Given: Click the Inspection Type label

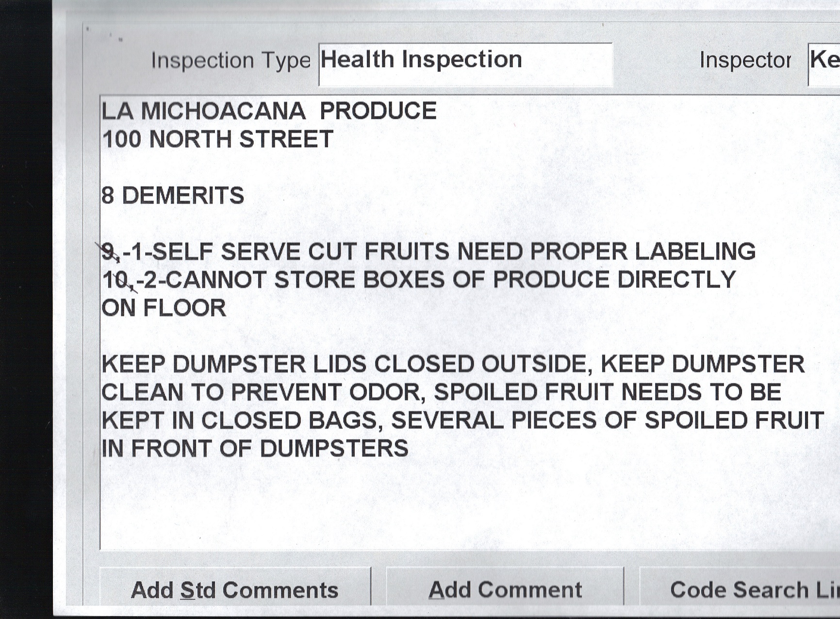Looking at the screenshot, I should [231, 61].
